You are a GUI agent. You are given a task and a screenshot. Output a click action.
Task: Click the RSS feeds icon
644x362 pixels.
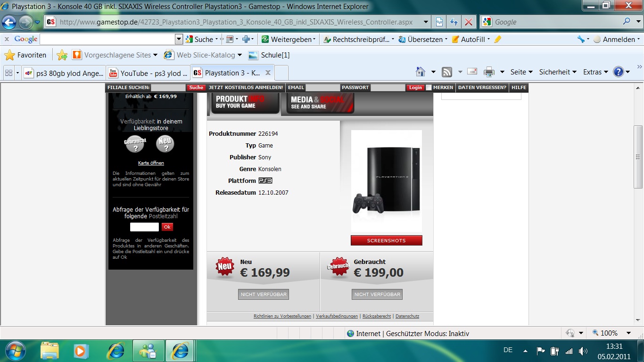coord(447,72)
